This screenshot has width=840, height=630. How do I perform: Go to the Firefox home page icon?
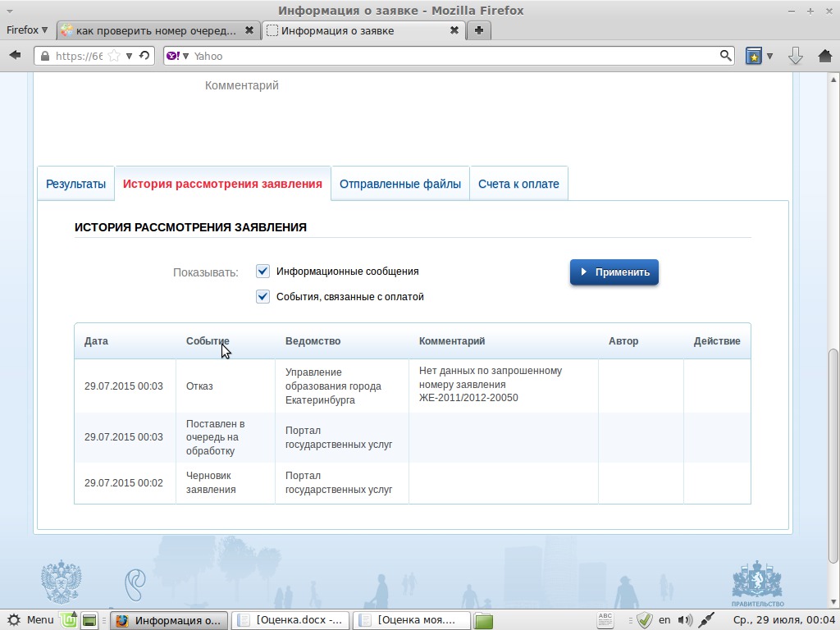825,56
